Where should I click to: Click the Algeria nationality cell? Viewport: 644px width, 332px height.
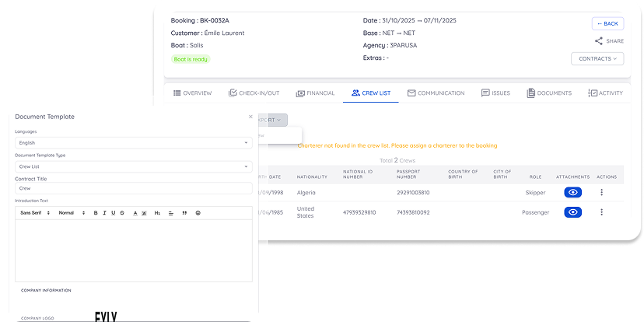(x=306, y=193)
